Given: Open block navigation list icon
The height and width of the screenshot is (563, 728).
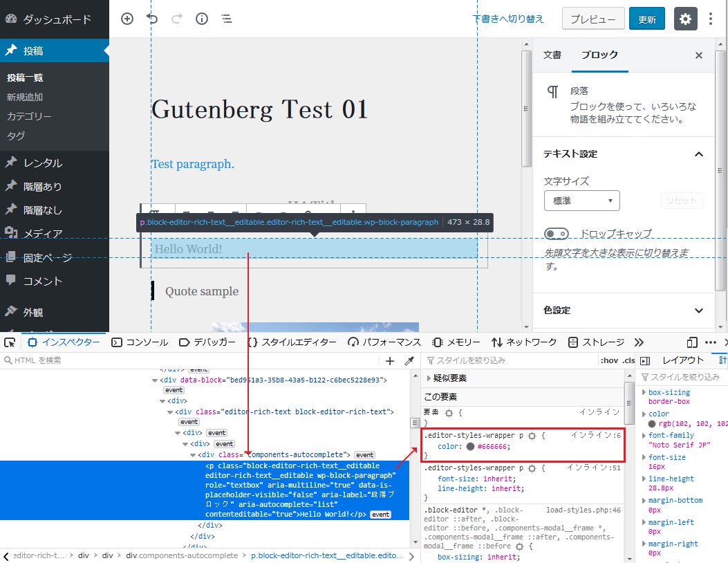Looking at the screenshot, I should point(227,19).
